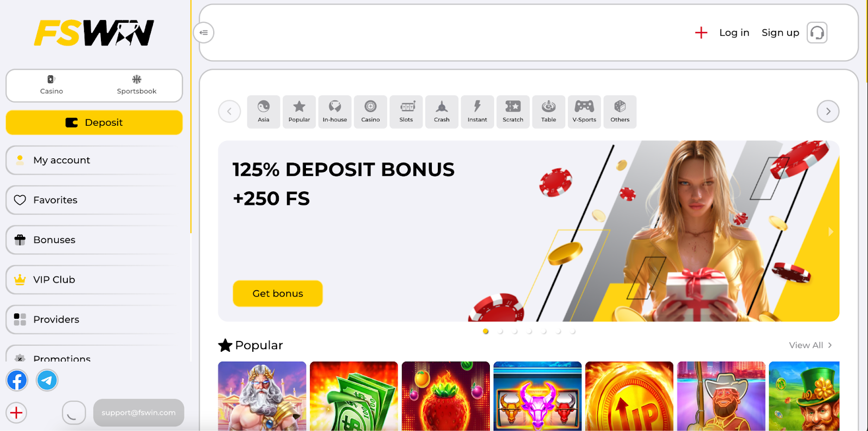Open the Zeus game thumbnail

coord(262,396)
